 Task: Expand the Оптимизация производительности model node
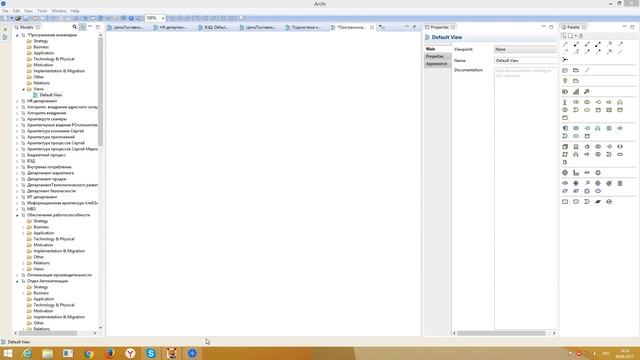pyautogui.click(x=17, y=275)
